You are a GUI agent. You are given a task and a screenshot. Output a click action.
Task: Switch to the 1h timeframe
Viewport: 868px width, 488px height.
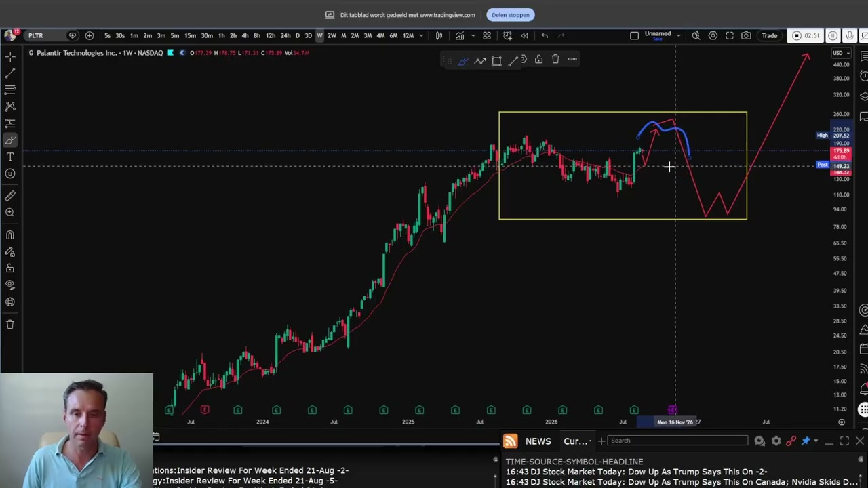221,35
